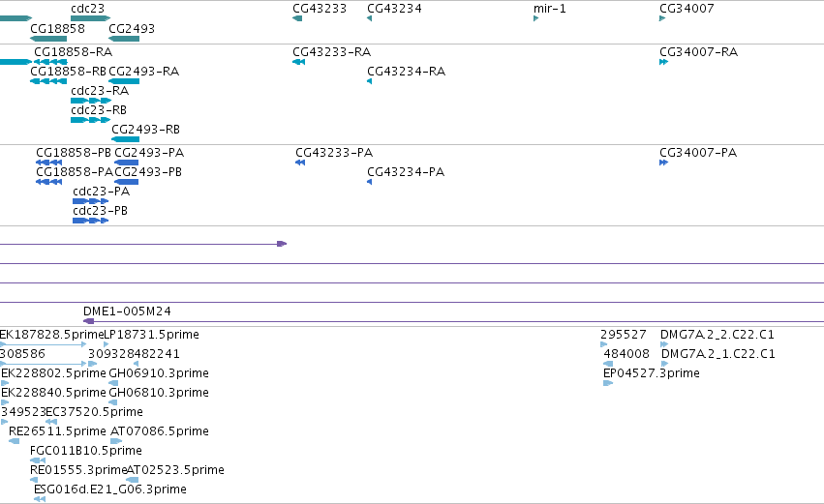Open EST EK228802.5prime
Image resolution: width=824 pixels, height=504 pixels.
pyautogui.click(x=53, y=373)
